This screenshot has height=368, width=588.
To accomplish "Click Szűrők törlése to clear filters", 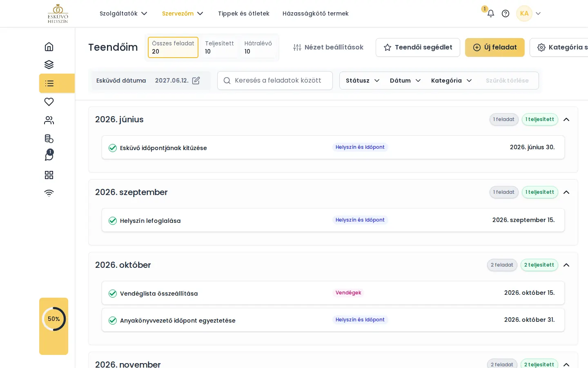I will (507, 81).
